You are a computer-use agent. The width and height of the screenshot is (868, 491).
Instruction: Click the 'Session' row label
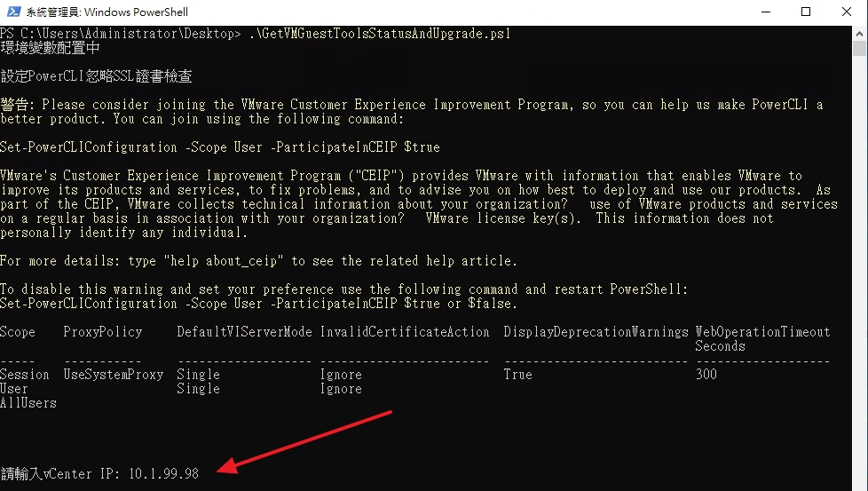[x=25, y=375]
